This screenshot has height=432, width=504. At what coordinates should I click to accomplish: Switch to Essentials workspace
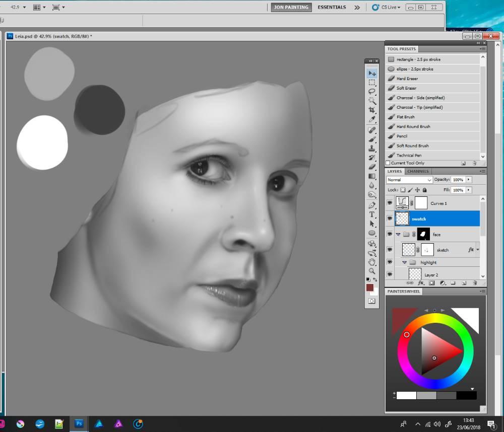click(x=332, y=7)
